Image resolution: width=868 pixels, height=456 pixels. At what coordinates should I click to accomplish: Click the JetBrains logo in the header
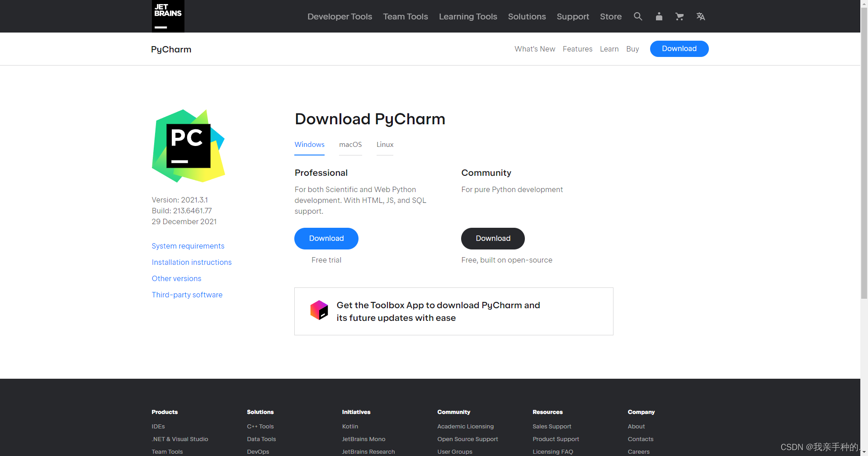[168, 16]
